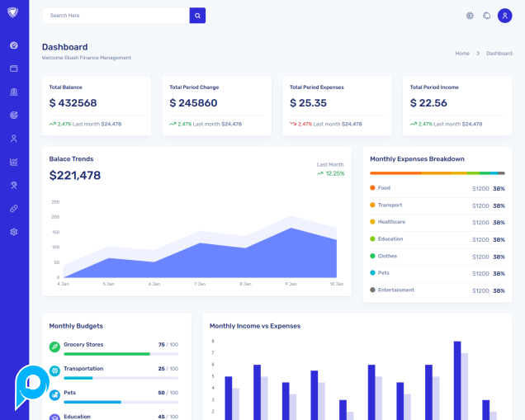Click the Total Balance card
Image resolution: width=525 pixels, height=420 pixels.
tap(97, 106)
